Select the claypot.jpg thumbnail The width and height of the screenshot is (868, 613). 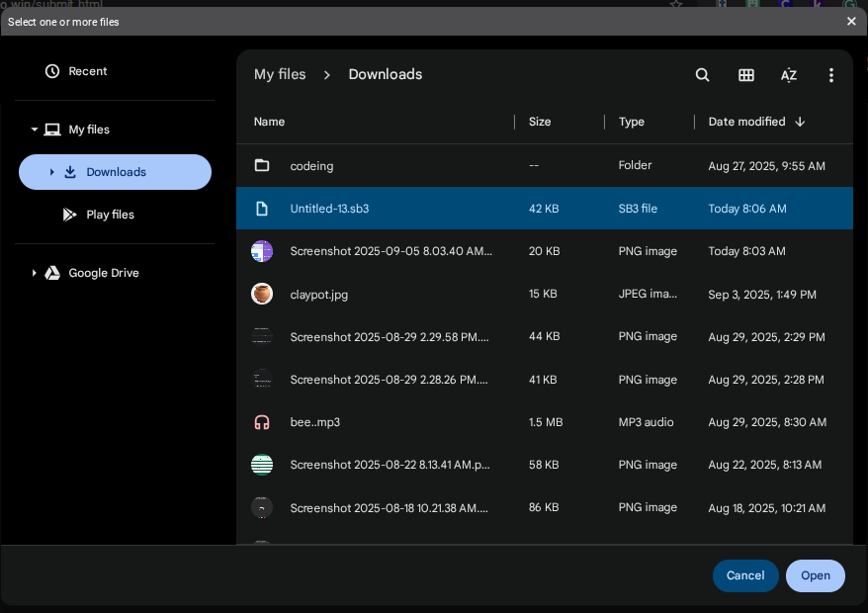262,294
